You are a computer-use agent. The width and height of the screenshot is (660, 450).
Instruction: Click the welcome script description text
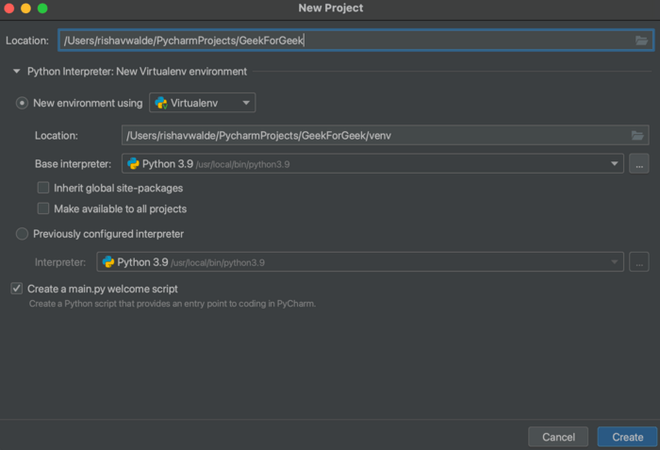click(x=172, y=304)
